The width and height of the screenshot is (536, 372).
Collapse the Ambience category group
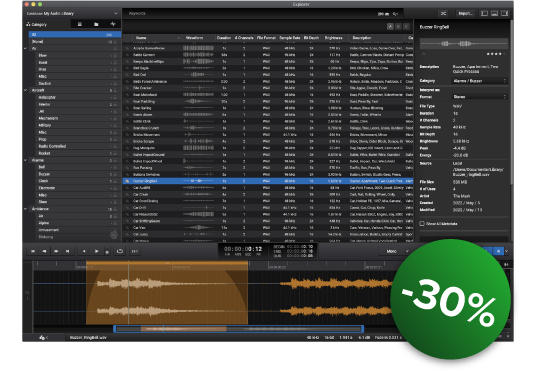pos(25,209)
